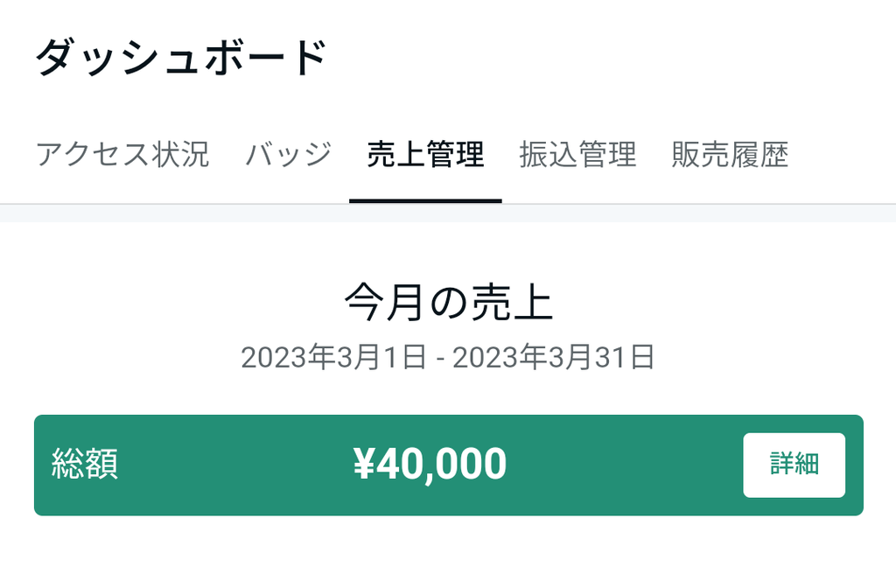Click the 今月の売上 heading
Image resolution: width=896 pixels, height=588 pixels.
[x=448, y=304]
